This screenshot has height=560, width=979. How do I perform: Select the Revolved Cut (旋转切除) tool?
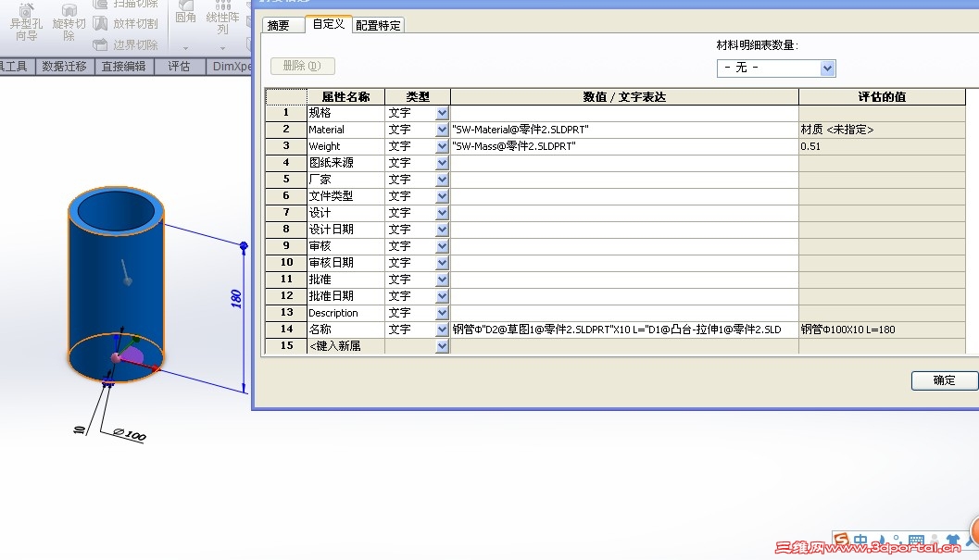(x=69, y=22)
